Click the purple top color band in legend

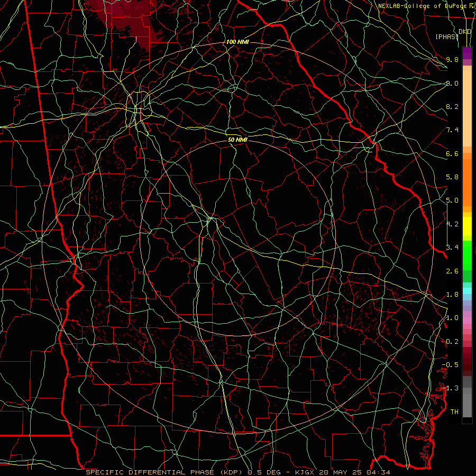coord(467,53)
